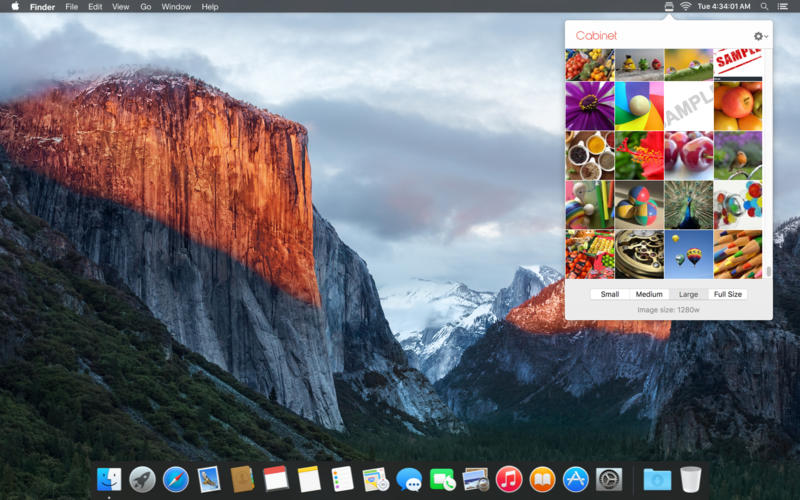Open Launchpad from the dock
The height and width of the screenshot is (500, 800).
coord(142,480)
